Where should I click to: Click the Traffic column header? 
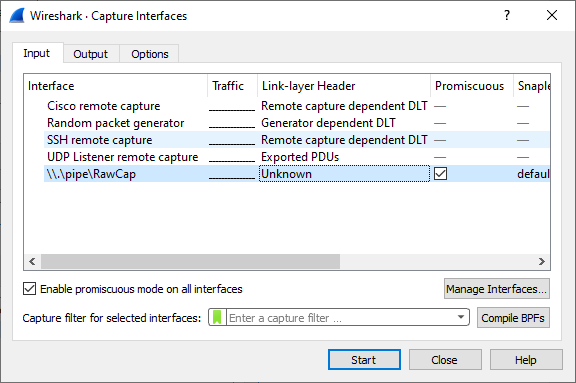click(x=232, y=86)
